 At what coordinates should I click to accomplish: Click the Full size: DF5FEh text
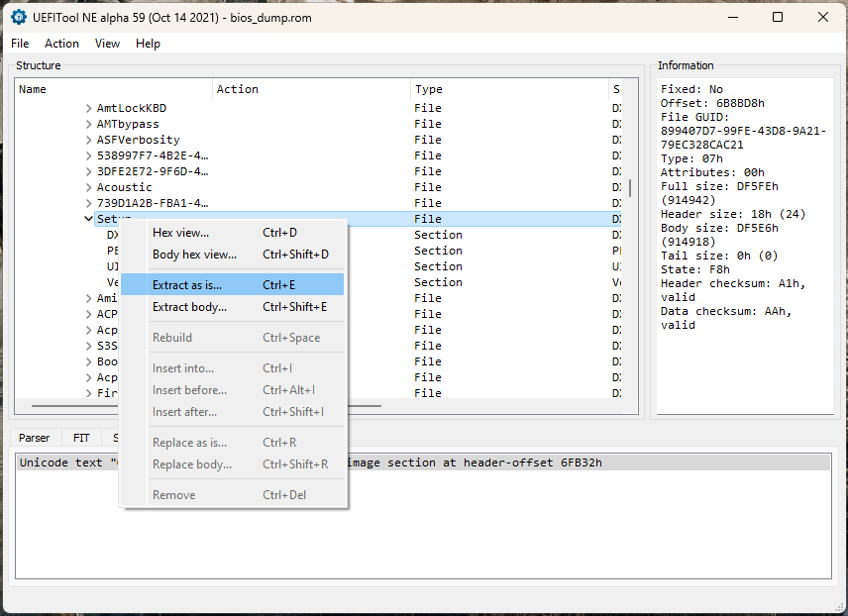[x=719, y=186]
